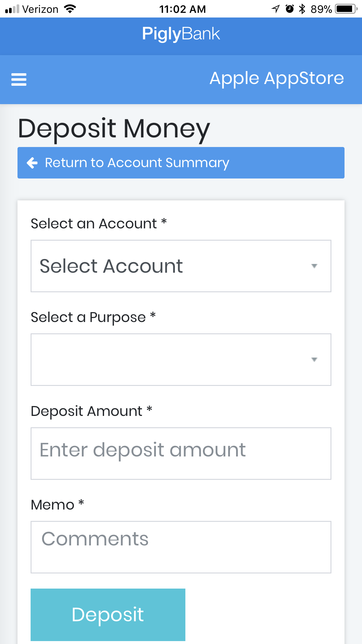Tap the back arrow icon

(x=32, y=163)
